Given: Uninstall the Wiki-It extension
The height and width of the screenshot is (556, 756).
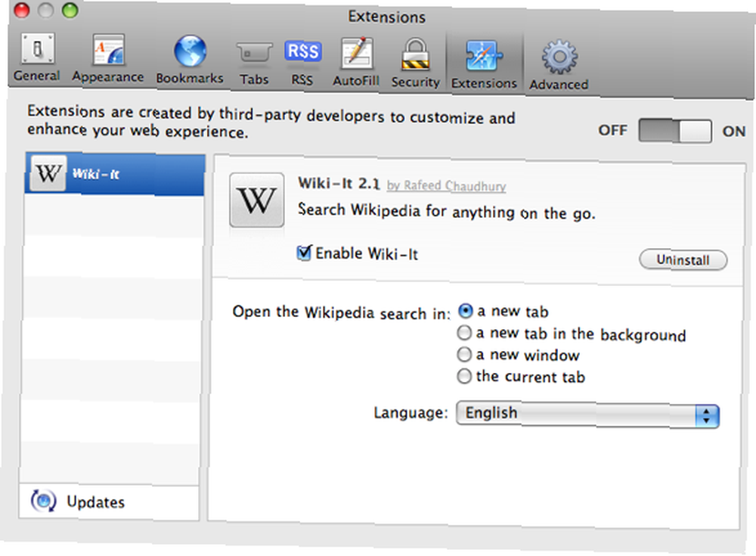Looking at the screenshot, I should click(683, 259).
